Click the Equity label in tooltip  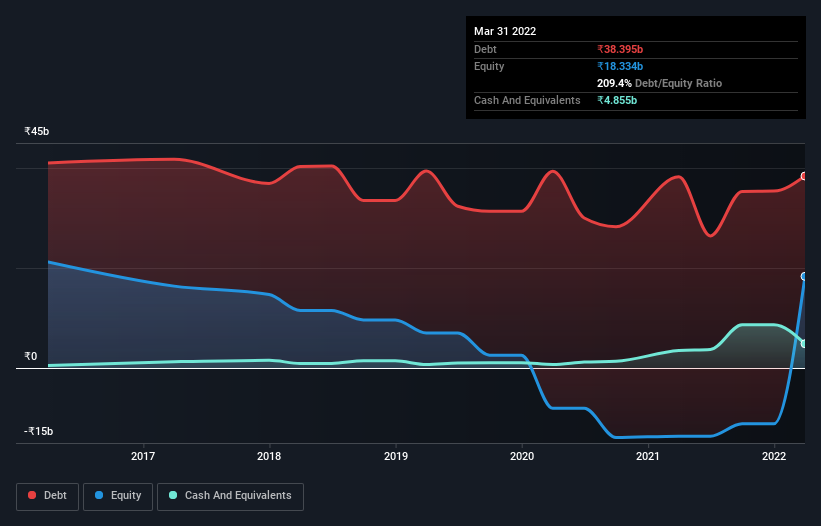click(x=489, y=66)
